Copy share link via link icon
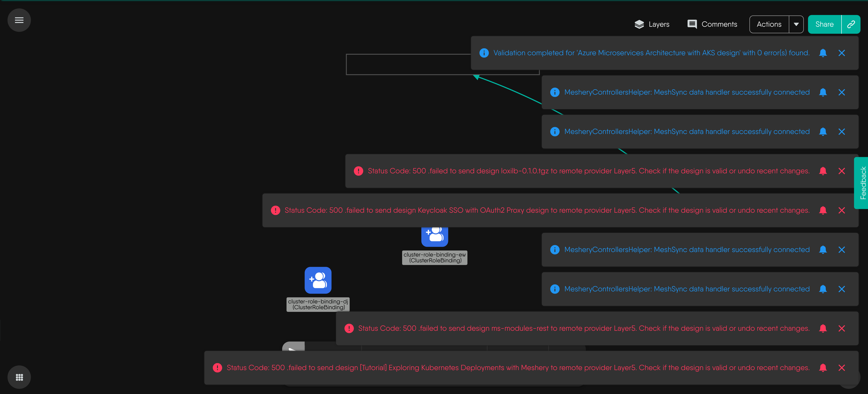Viewport: 868px width, 394px height. [x=851, y=24]
